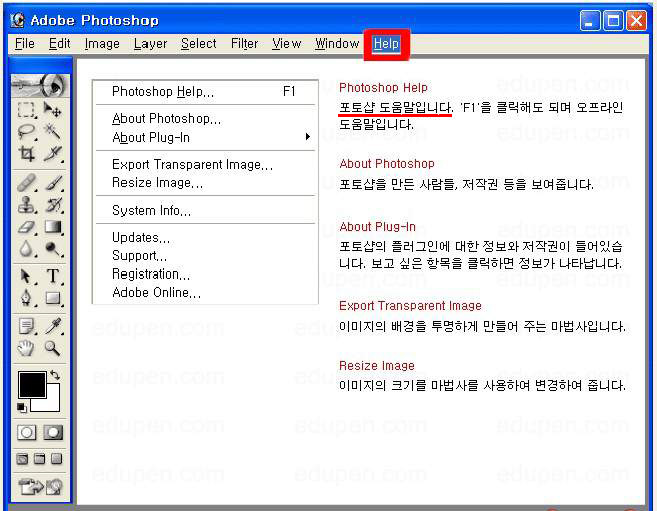This screenshot has width=657, height=511.
Task: Reset to default black and white colors
Action: point(22,408)
